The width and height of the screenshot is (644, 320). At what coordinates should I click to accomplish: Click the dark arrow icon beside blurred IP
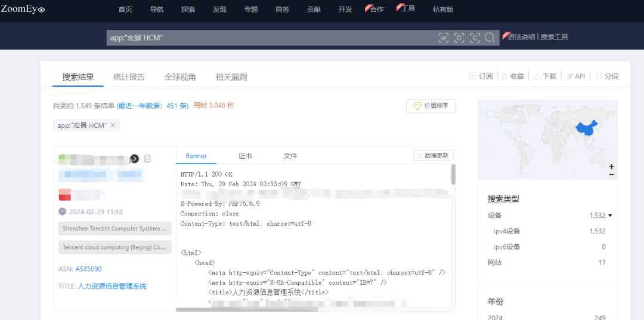click(x=135, y=159)
